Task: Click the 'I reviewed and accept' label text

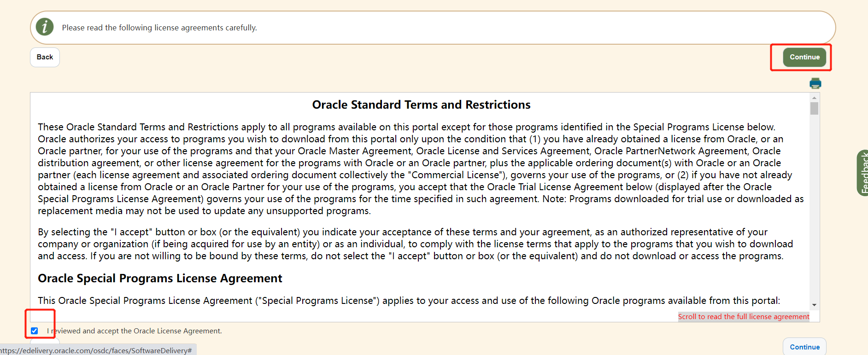Action: 134,331
